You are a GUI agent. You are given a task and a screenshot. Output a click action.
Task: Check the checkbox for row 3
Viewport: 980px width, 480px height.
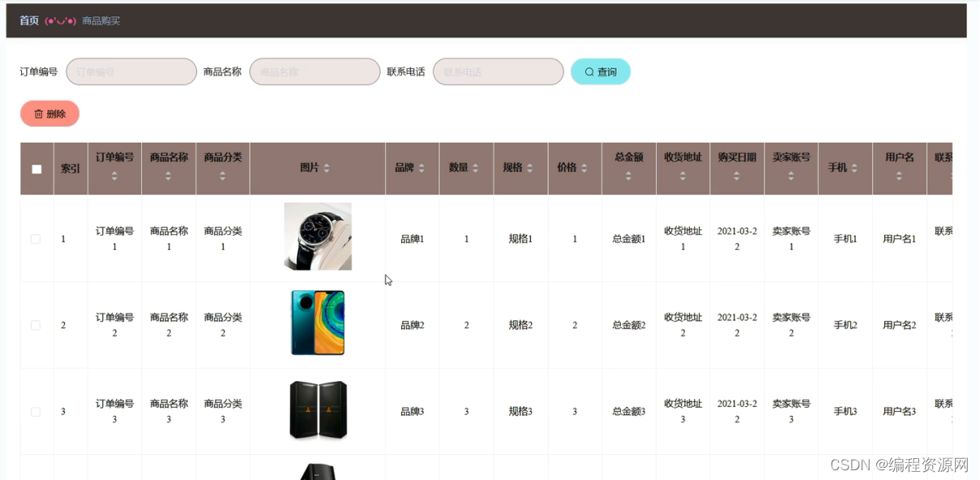coord(36,412)
